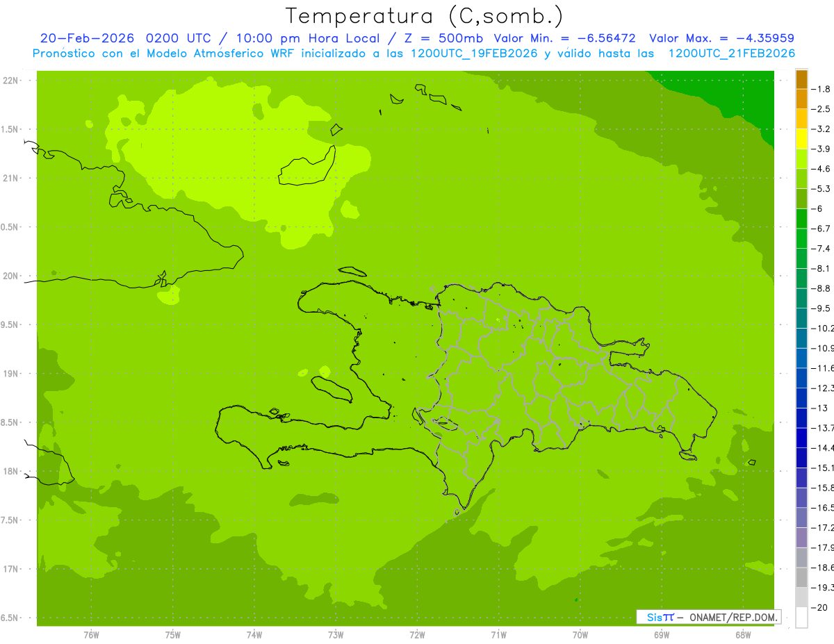Click the "21N" latitude label

pyautogui.click(x=10, y=178)
